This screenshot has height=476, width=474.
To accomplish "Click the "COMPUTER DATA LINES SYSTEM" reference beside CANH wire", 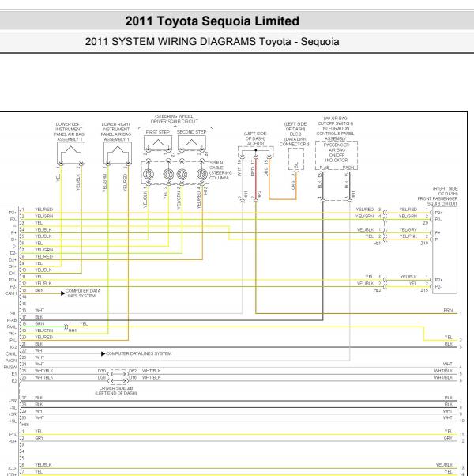I will pyautogui.click(x=83, y=293).
